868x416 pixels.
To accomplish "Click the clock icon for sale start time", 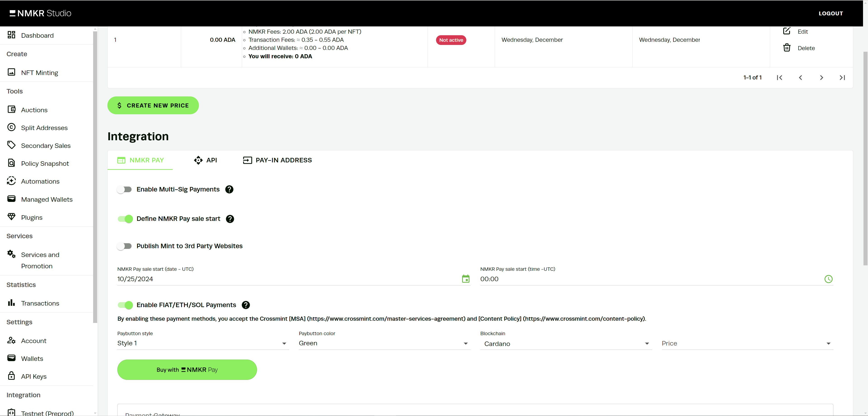I will tap(828, 279).
